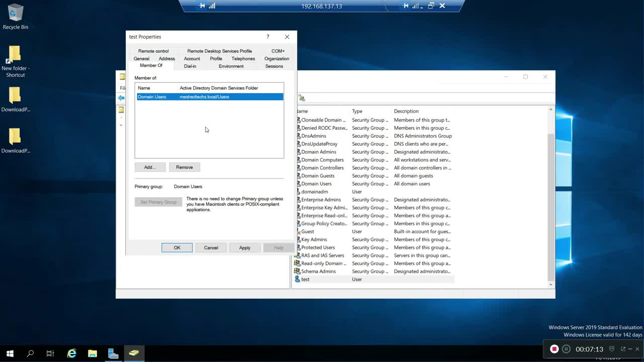Select the DnsUpdateProxy group icon
This screenshot has width=644, height=362.
click(x=297, y=144)
